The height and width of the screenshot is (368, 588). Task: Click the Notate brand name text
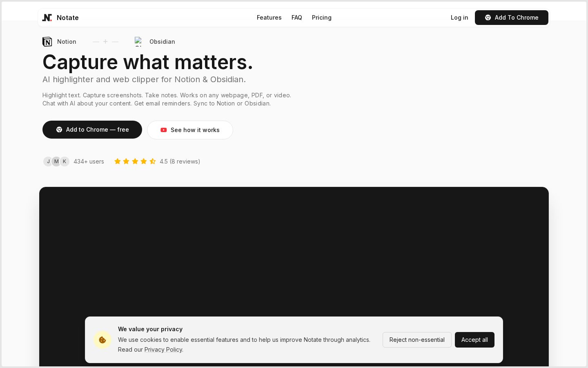(68, 18)
